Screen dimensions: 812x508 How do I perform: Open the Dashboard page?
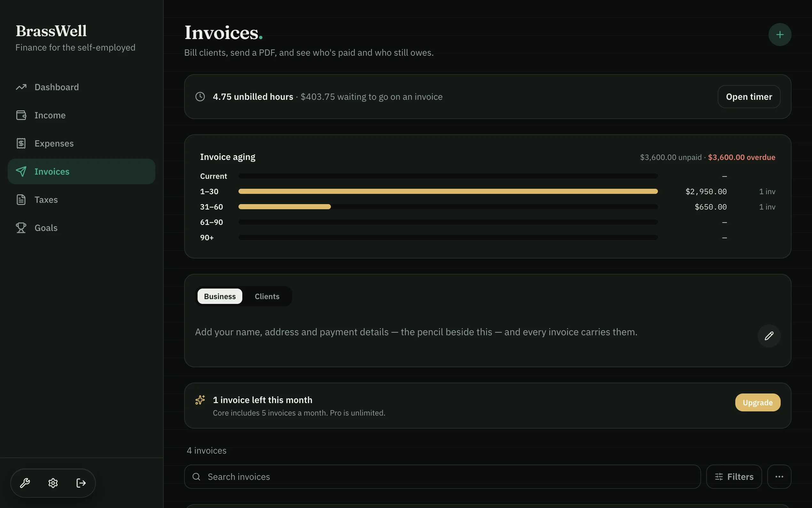click(x=82, y=87)
